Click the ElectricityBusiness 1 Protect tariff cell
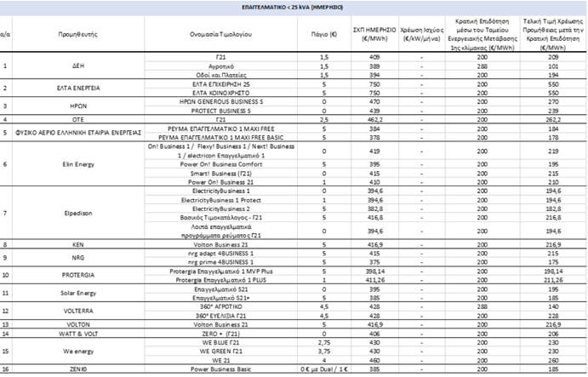This screenshot has height=377, width=588. 221,200
